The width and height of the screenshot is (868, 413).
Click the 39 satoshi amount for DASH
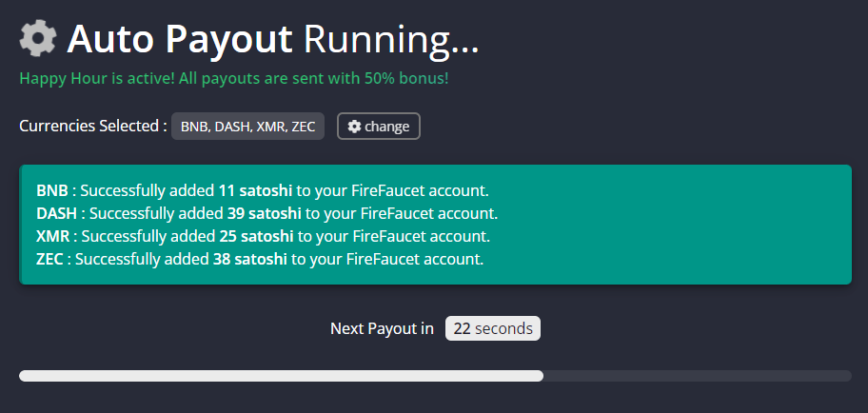click(264, 213)
